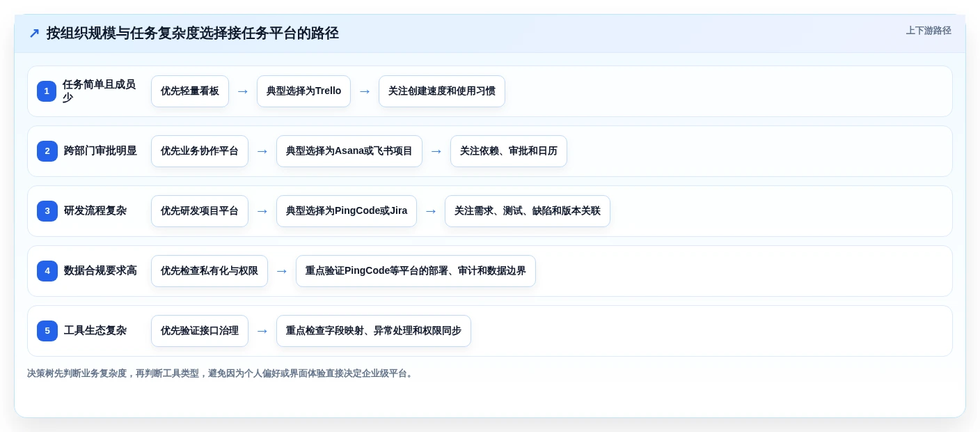Image resolution: width=980 pixels, height=432 pixels.
Task: Click the arrow icon beside the title
Action: tap(34, 33)
